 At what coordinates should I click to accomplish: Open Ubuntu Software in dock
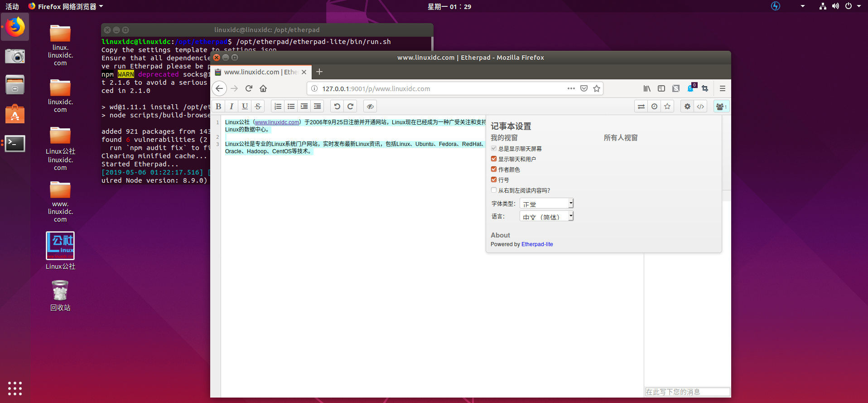point(15,114)
